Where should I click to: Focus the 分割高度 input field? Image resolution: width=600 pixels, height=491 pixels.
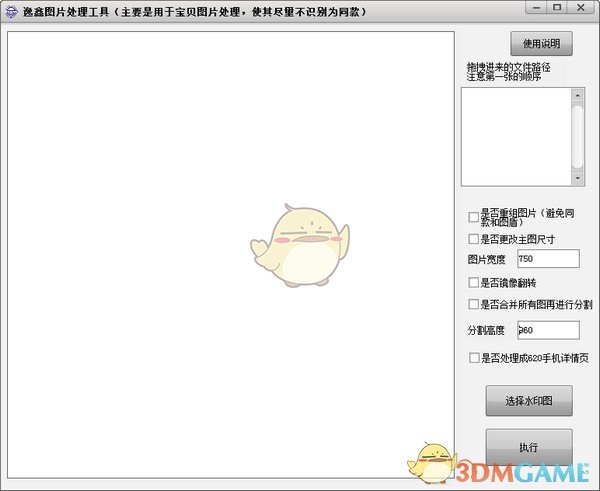(x=548, y=330)
